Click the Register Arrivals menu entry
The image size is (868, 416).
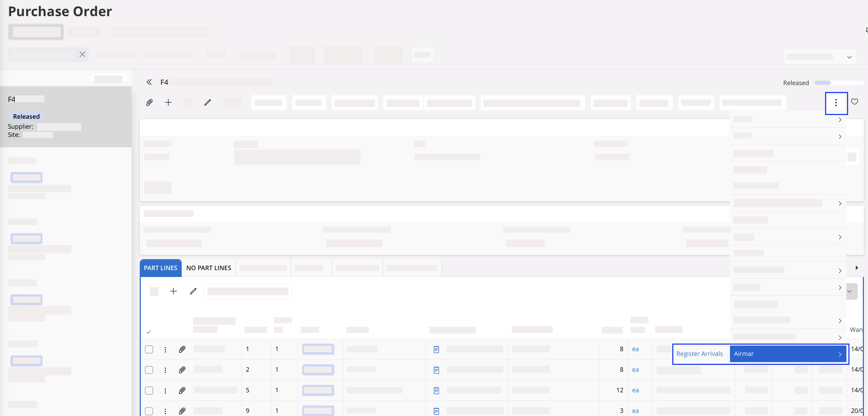coord(699,354)
